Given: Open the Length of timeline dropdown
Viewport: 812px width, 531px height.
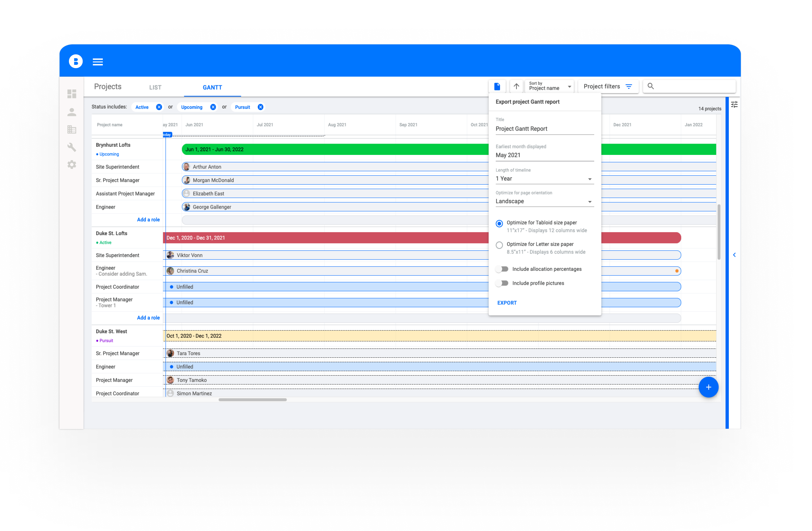Looking at the screenshot, I should click(544, 179).
